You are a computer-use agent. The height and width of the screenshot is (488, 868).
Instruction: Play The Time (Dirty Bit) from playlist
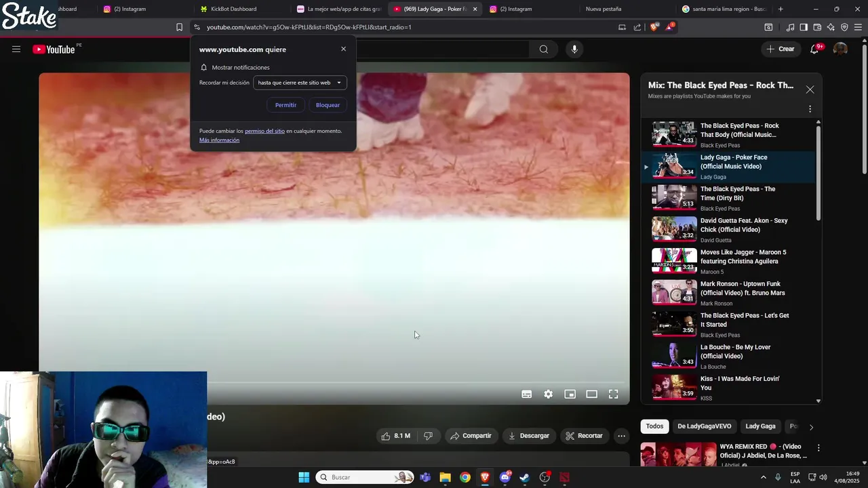coord(728,198)
